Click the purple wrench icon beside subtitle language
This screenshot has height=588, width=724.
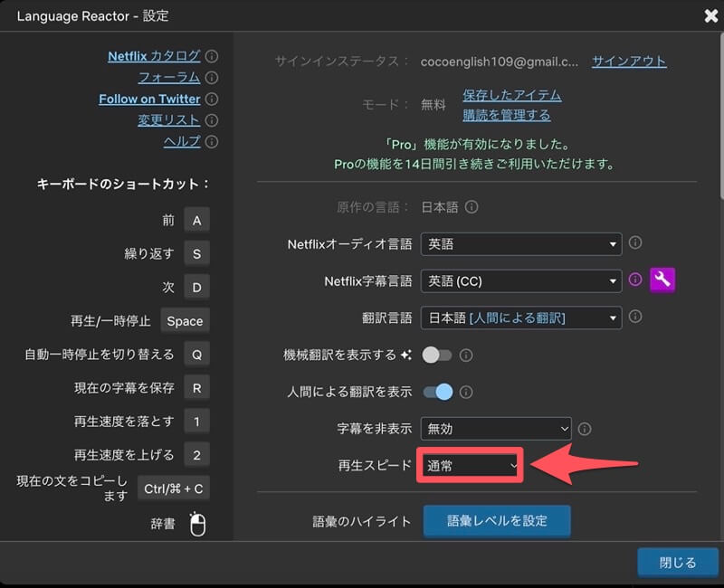pos(662,280)
